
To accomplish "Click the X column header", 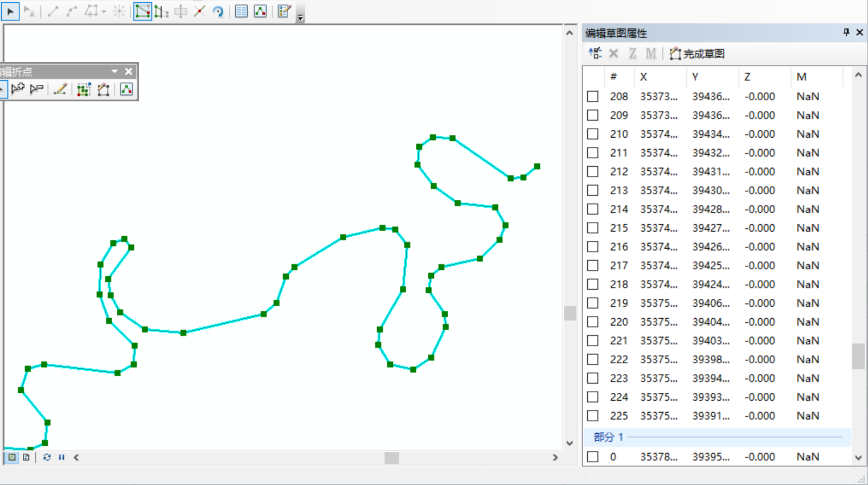I will click(660, 77).
